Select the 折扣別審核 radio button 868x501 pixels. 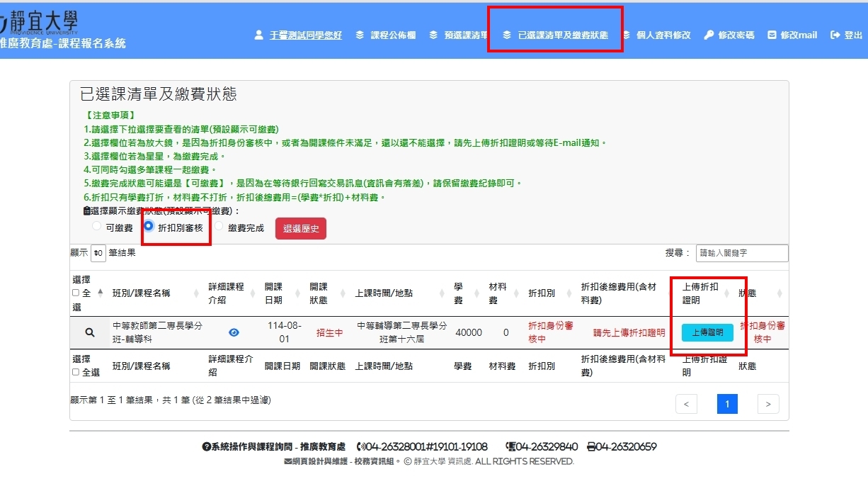(x=149, y=227)
